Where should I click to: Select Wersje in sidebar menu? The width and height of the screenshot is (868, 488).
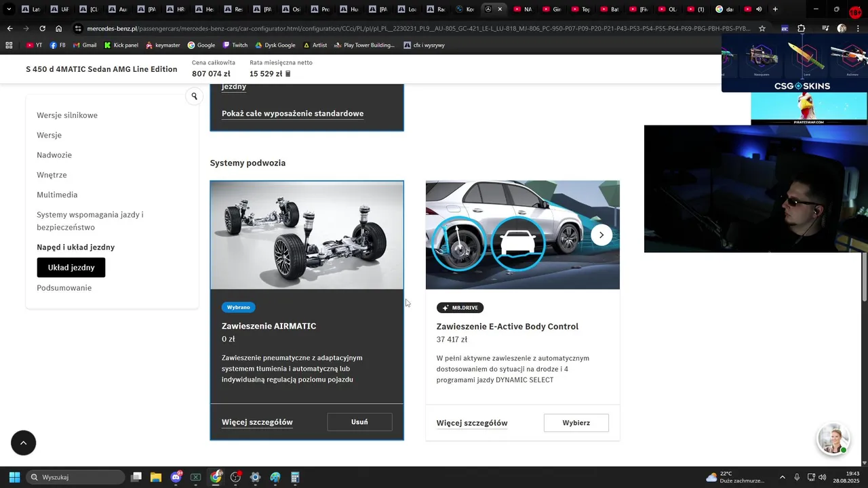point(49,135)
